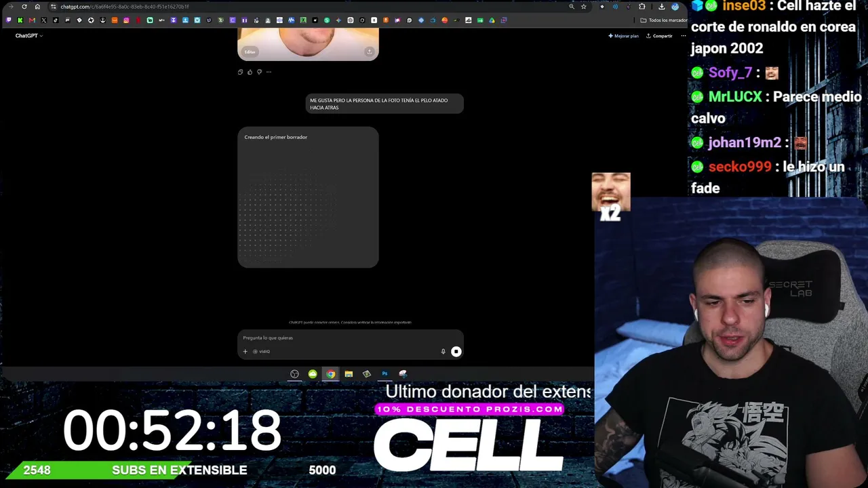Click the chatgpt.com address bar URL
868x488 pixels.
pos(124,7)
